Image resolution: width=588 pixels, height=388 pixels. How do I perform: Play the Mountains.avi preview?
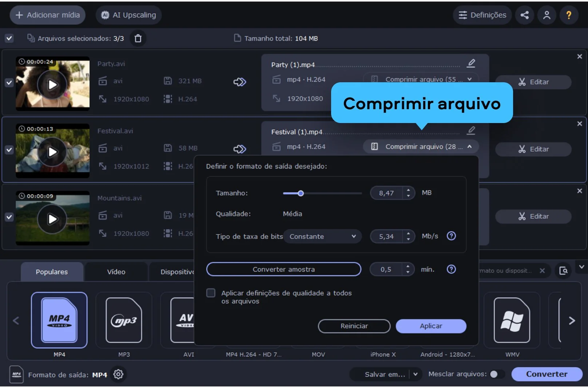click(52, 219)
